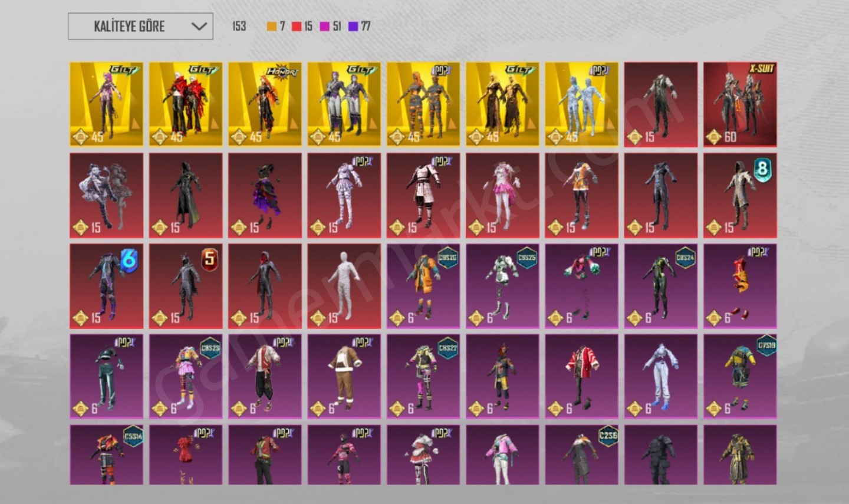Click the C9S25 season badge

(x=526, y=258)
